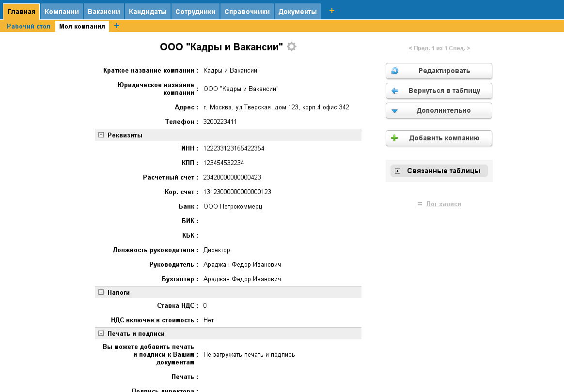Go to next record via След. link
The height and width of the screenshot is (392, 564).
click(x=459, y=48)
